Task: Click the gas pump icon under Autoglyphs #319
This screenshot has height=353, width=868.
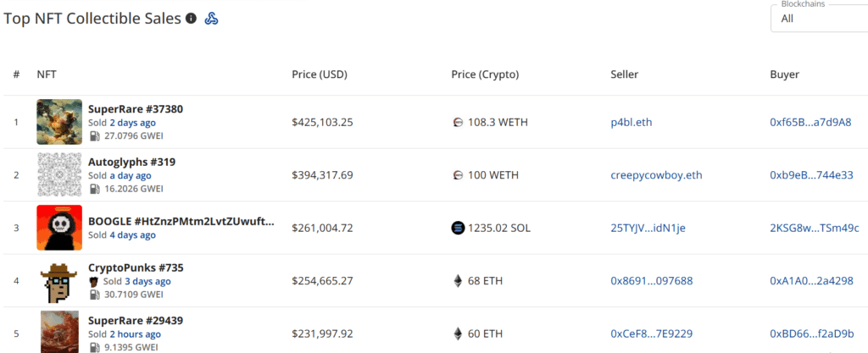Action: point(93,189)
